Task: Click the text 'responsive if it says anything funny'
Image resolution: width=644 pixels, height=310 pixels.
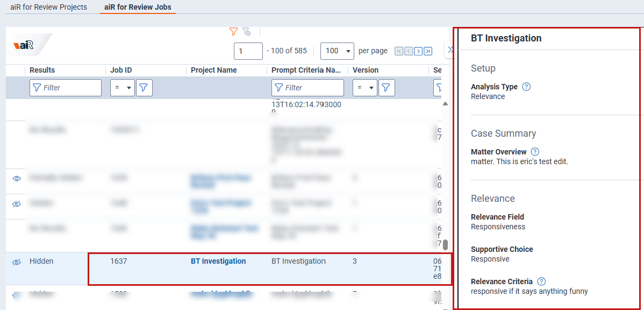Action: tap(529, 292)
